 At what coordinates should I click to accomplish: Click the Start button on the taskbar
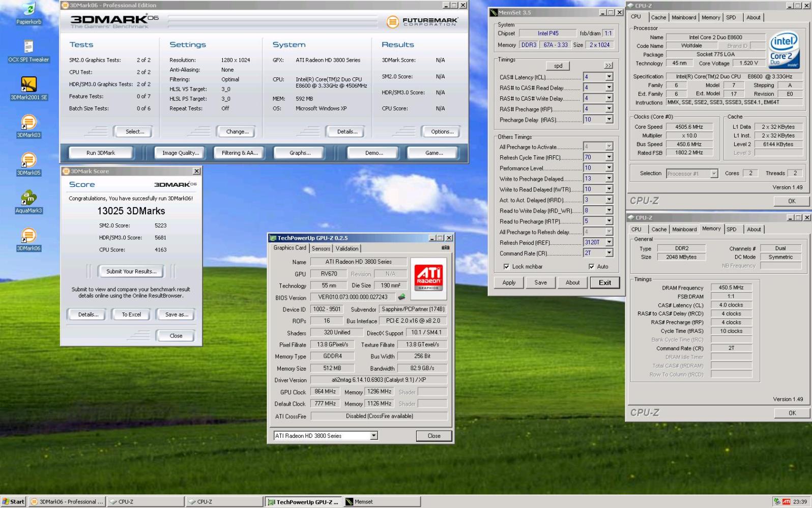pyautogui.click(x=13, y=502)
